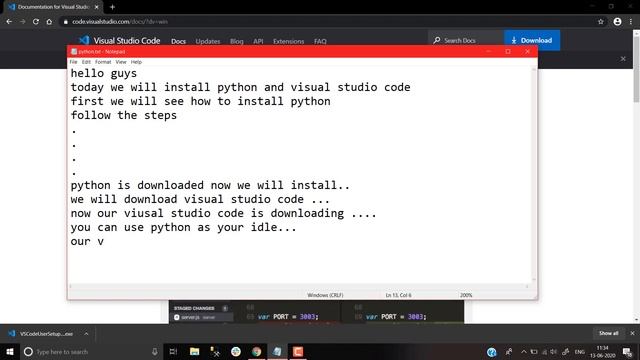Open the notifications action center
640x360 pixels.
627,352
